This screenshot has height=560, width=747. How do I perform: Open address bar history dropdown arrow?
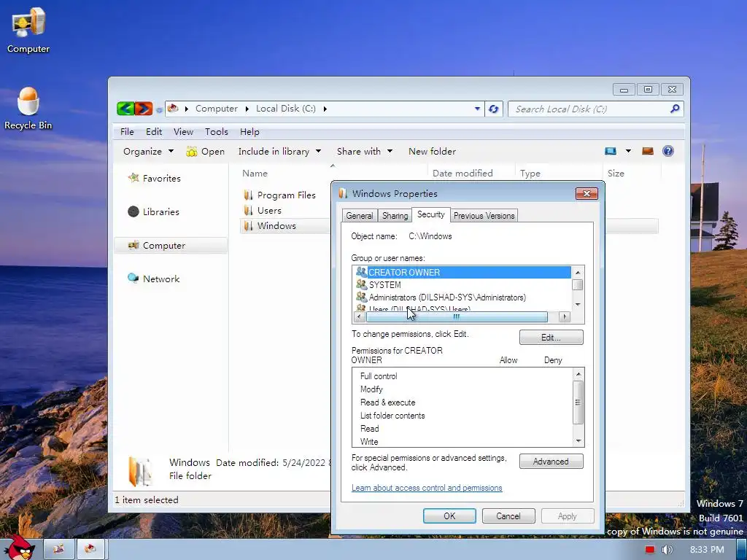477,109
